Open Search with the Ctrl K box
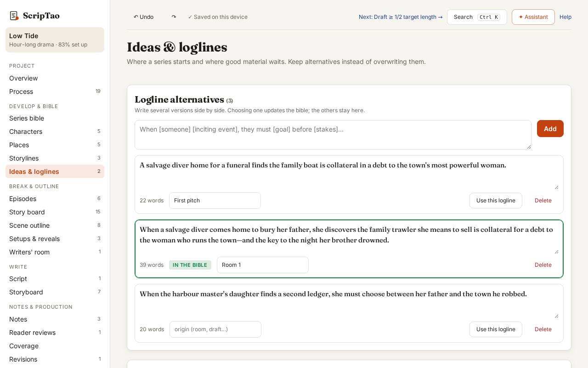 (477, 17)
